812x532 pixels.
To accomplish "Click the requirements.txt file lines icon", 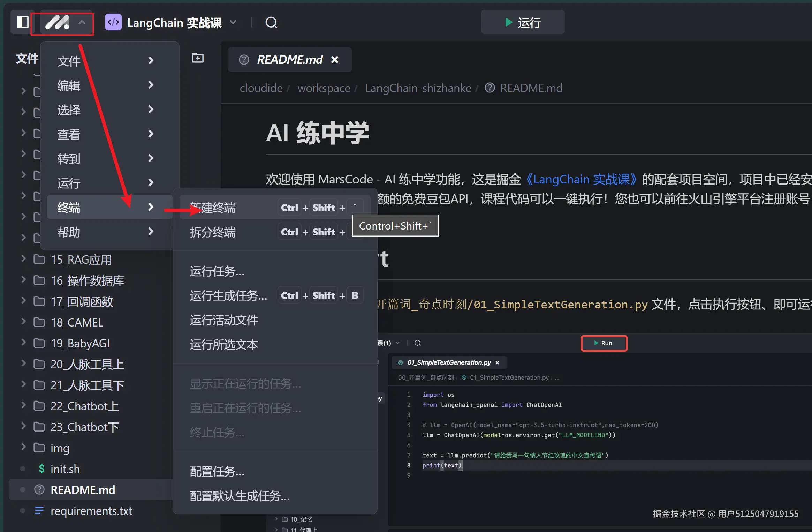I will 39,510.
